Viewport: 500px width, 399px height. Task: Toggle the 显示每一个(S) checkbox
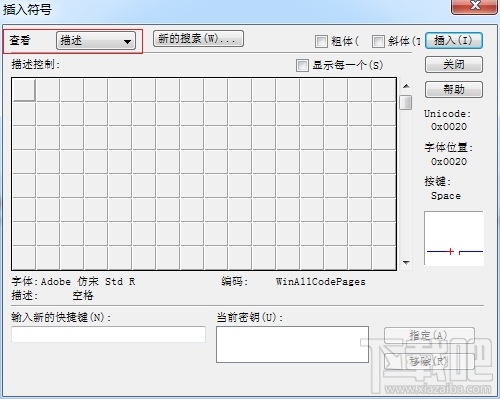pyautogui.click(x=302, y=65)
